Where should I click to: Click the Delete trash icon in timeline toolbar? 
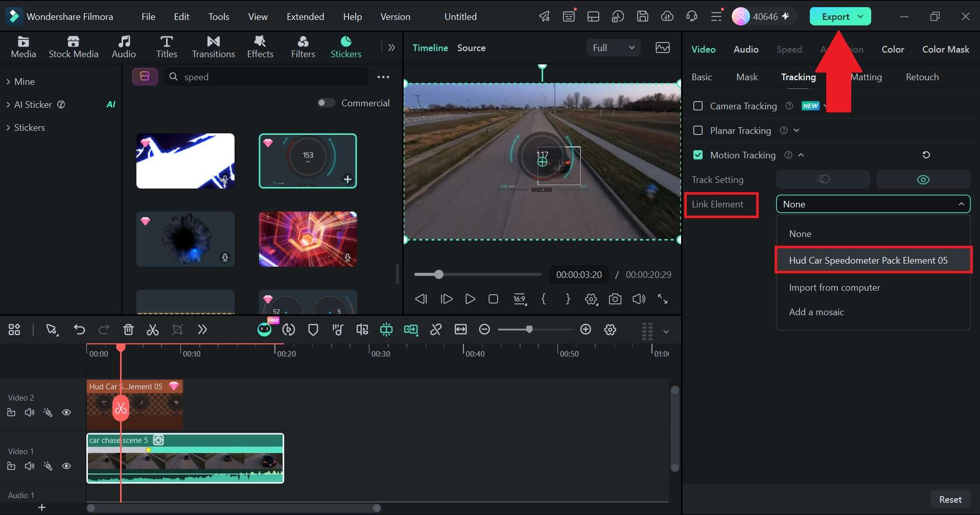click(128, 330)
